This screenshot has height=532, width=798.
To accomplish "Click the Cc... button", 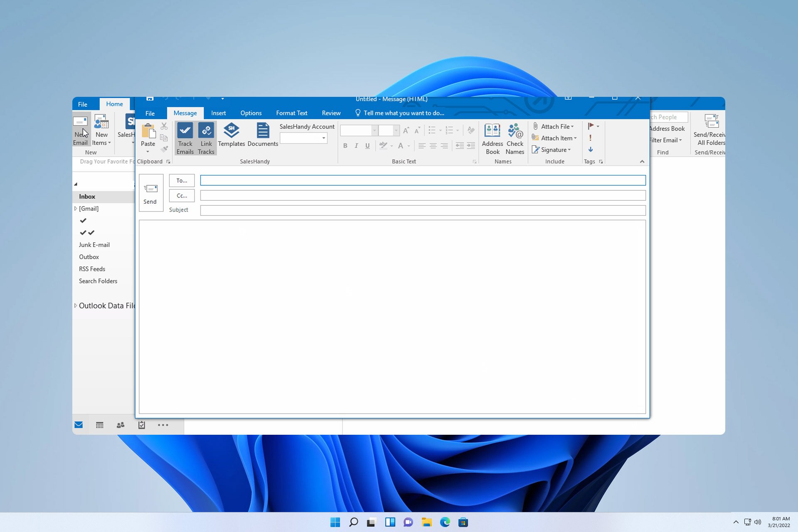I will pyautogui.click(x=182, y=195).
